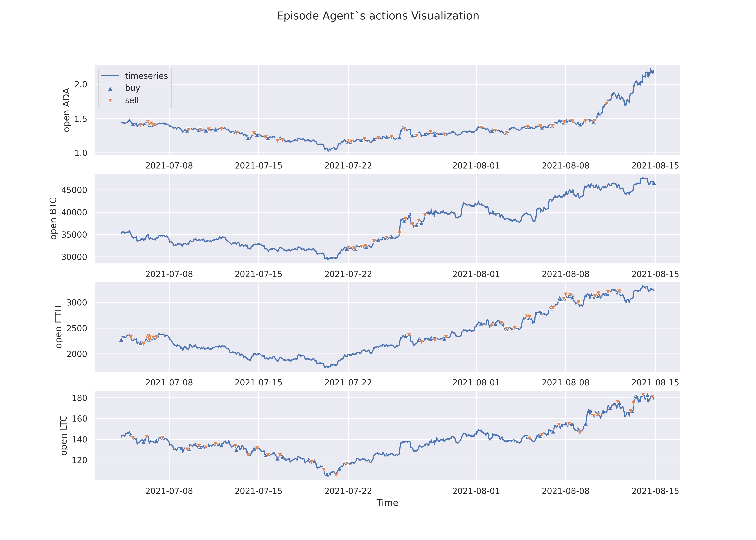This screenshot has width=756, height=540.
Task: Select the final buy marker on the BTC chart
Action: pos(654,183)
